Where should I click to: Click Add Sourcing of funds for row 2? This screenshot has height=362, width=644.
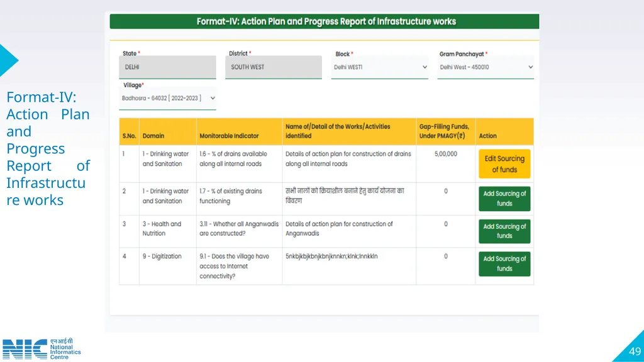pyautogui.click(x=504, y=199)
